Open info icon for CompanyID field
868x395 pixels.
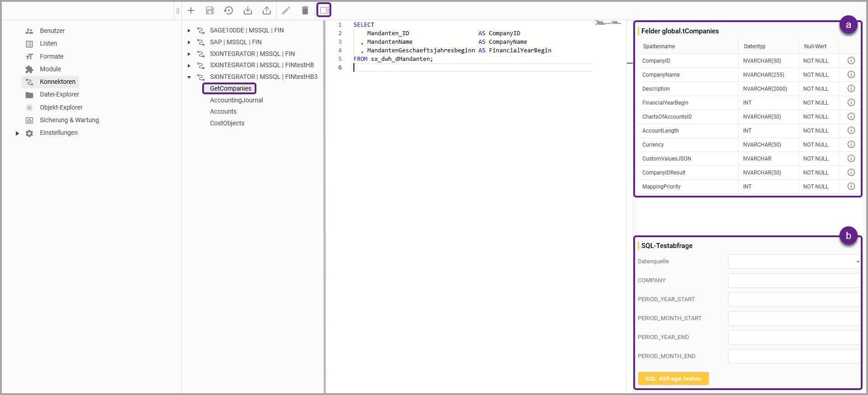click(x=851, y=60)
